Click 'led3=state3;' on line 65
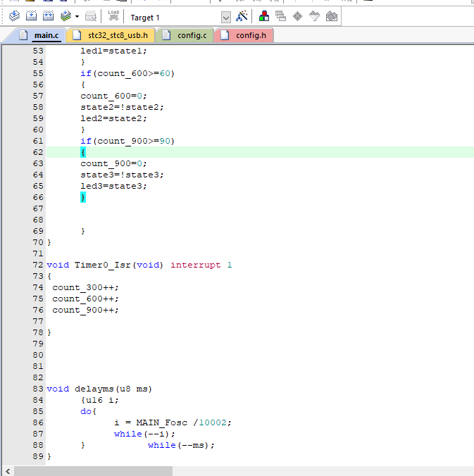Image resolution: width=474 pixels, height=476 pixels. 113,186
